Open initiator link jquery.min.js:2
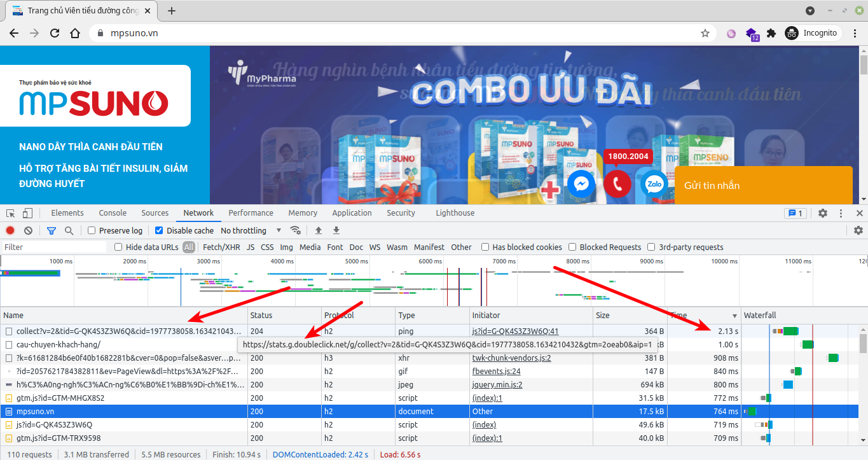Viewport: 868px width, 460px height. [497, 384]
